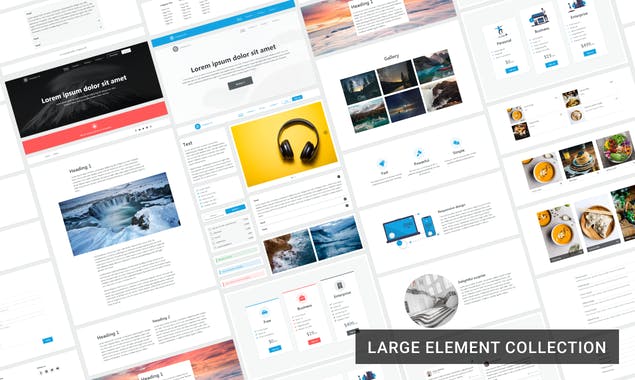Open the round sketch image
Image resolution: width=635 pixels, height=380 pixels.
[431, 300]
